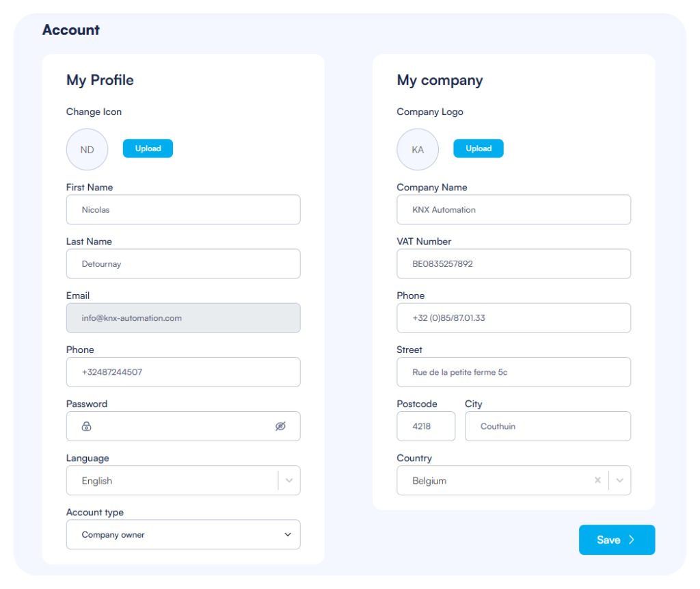Focus the Last Name input

tap(183, 263)
